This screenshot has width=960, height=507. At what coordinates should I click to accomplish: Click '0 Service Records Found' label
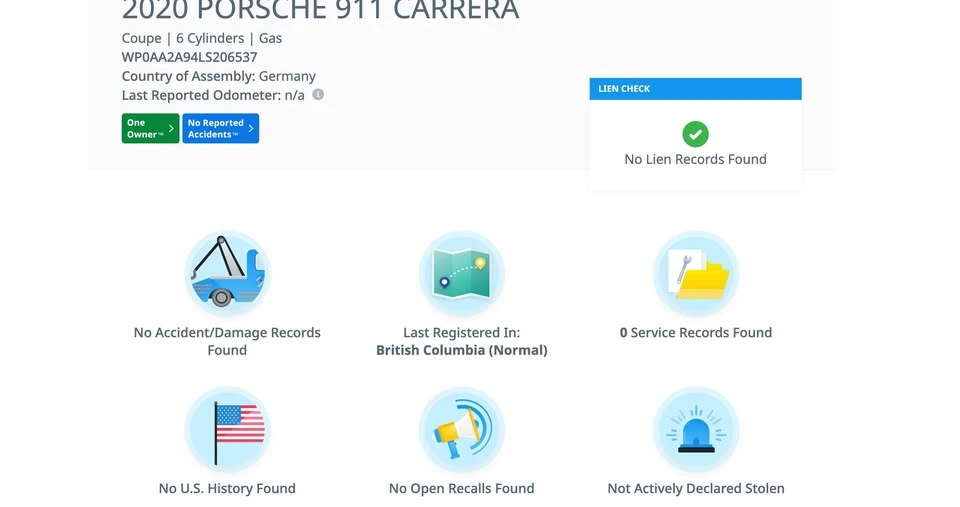[696, 332]
